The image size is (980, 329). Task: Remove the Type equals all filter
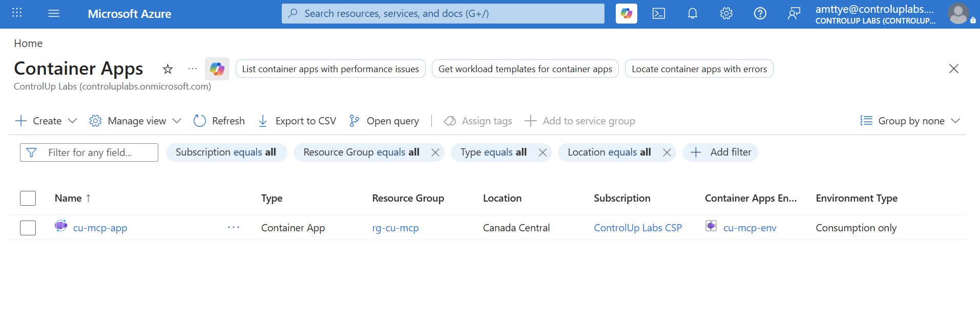[x=543, y=152]
